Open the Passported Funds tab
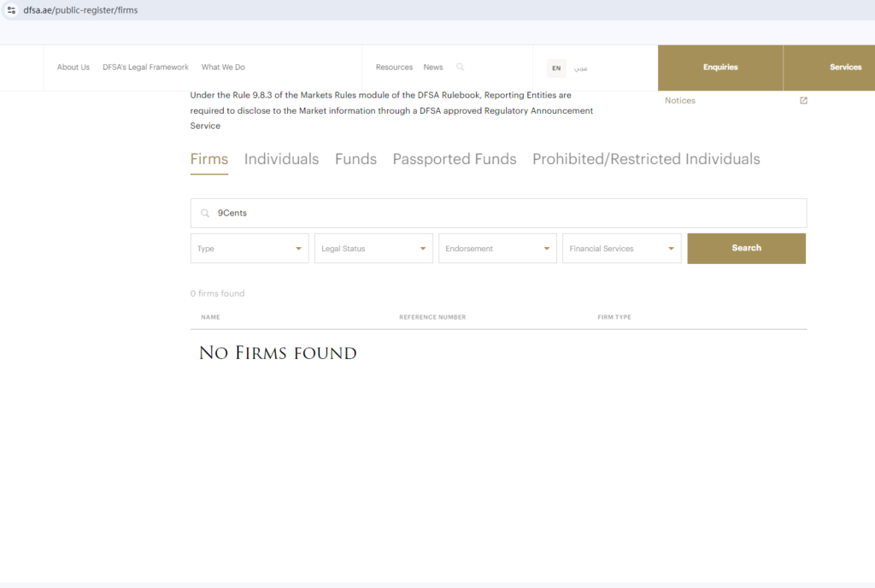The height and width of the screenshot is (588, 875). [x=455, y=159]
